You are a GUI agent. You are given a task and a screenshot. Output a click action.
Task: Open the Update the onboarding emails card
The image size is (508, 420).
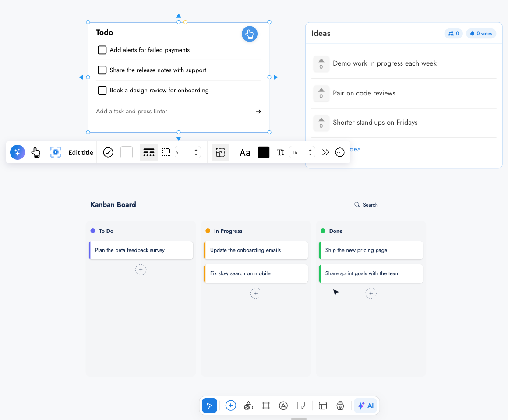click(256, 250)
